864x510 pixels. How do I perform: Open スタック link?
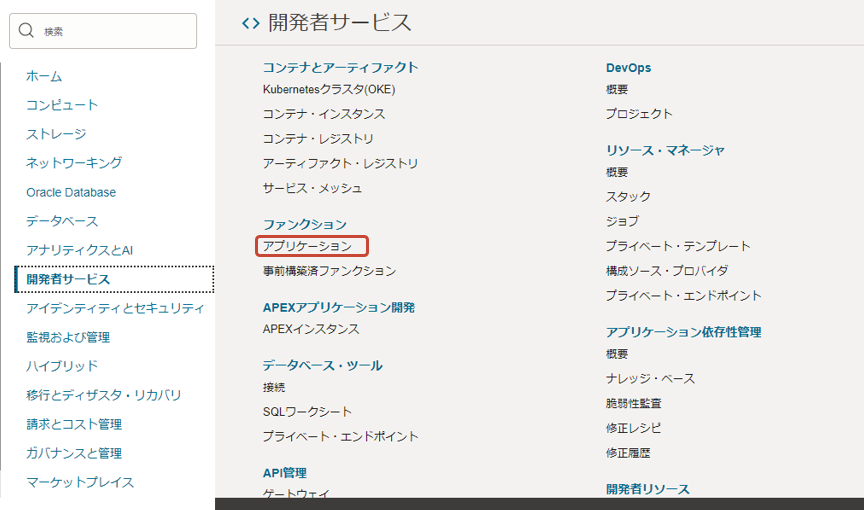pyautogui.click(x=628, y=197)
